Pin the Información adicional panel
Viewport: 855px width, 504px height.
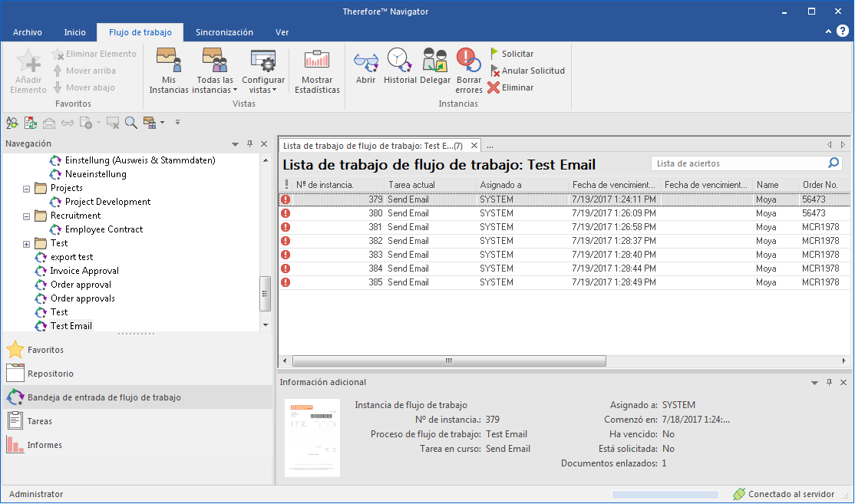click(829, 383)
